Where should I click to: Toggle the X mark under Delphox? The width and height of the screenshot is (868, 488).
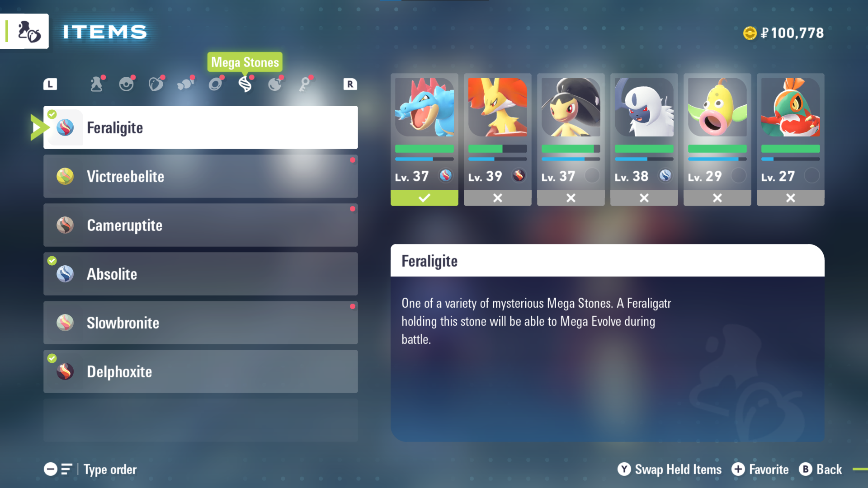click(x=497, y=198)
